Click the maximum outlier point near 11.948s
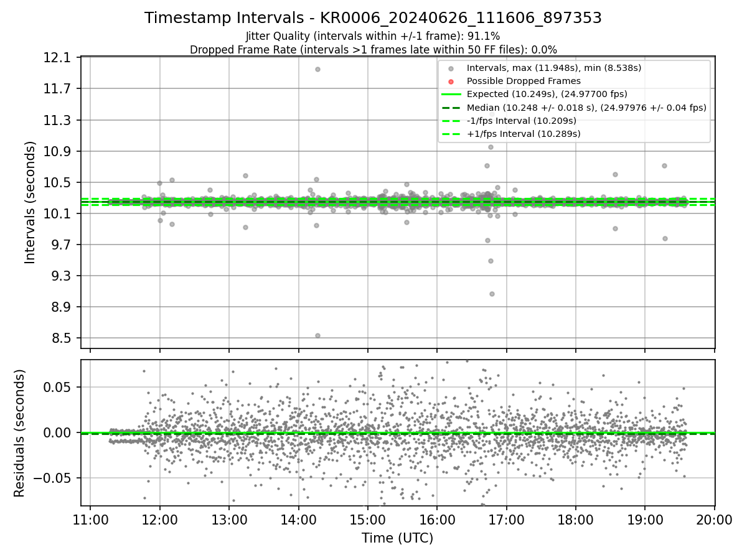 [x=317, y=69]
